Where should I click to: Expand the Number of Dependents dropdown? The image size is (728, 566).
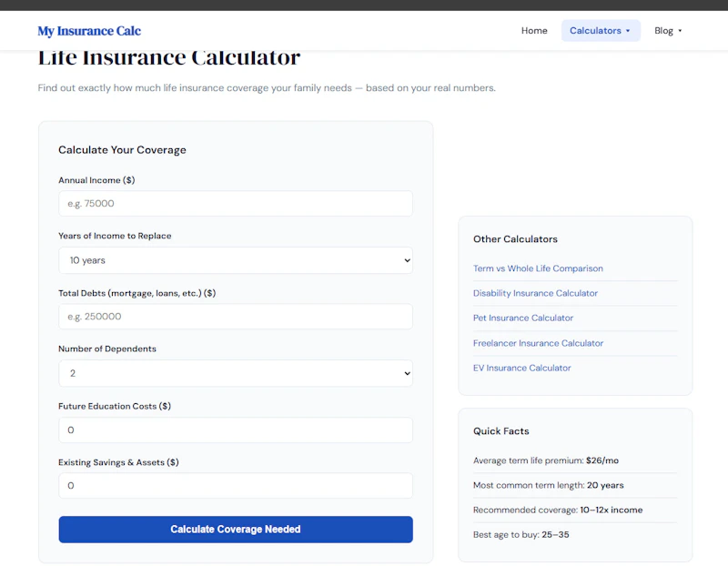(x=236, y=373)
